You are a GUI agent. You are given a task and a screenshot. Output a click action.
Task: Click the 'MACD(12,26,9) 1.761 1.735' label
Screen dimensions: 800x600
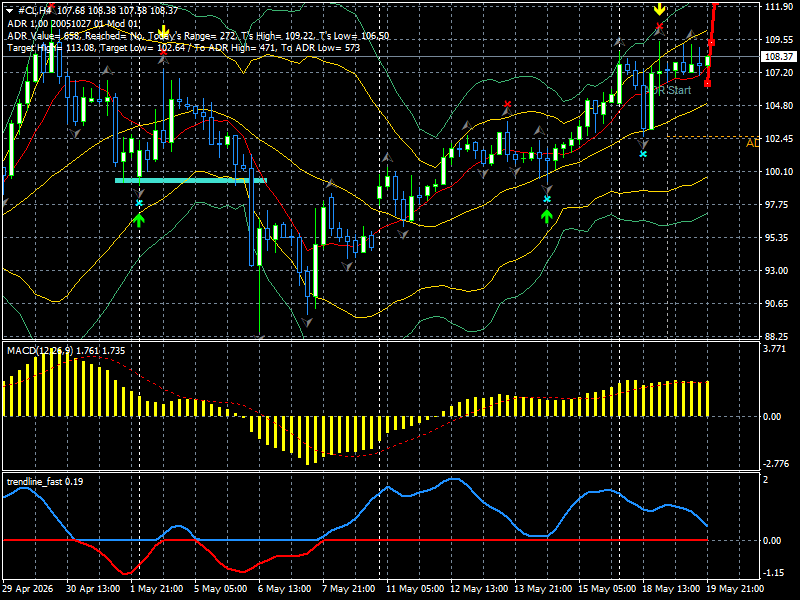point(66,351)
